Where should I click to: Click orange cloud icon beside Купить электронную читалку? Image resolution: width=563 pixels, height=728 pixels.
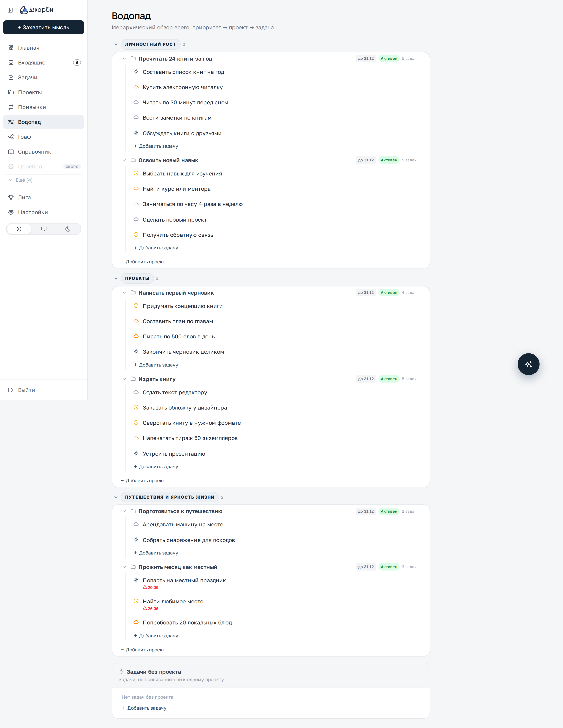click(136, 87)
